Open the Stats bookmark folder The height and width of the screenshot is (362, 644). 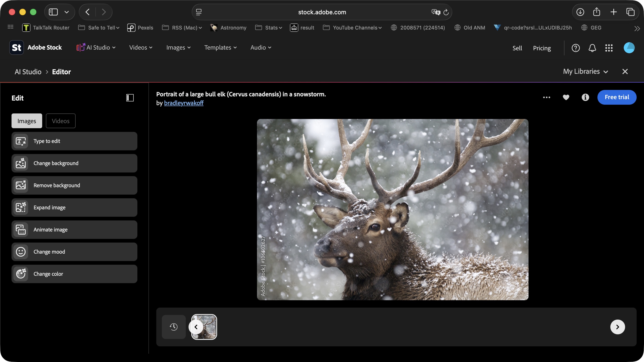(x=269, y=28)
